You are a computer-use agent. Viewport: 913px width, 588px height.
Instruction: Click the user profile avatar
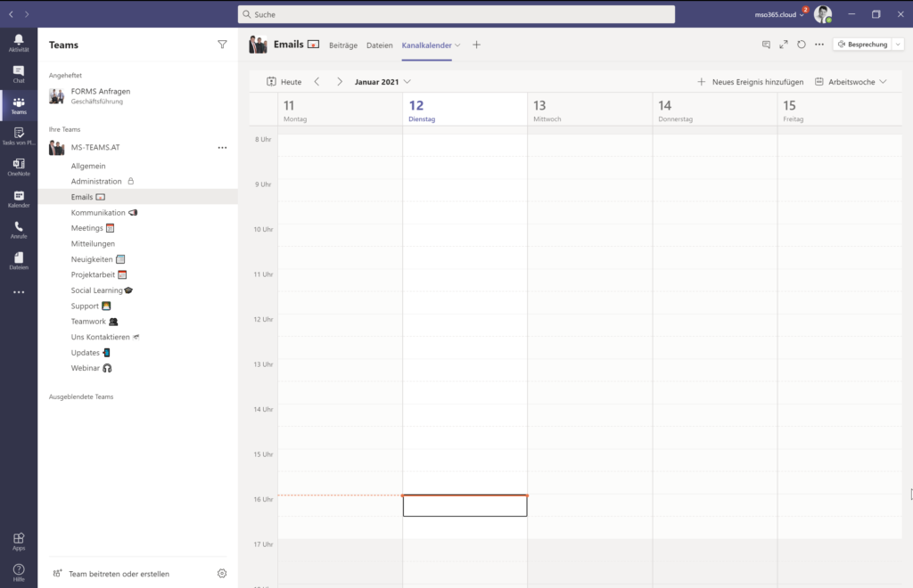[823, 14]
